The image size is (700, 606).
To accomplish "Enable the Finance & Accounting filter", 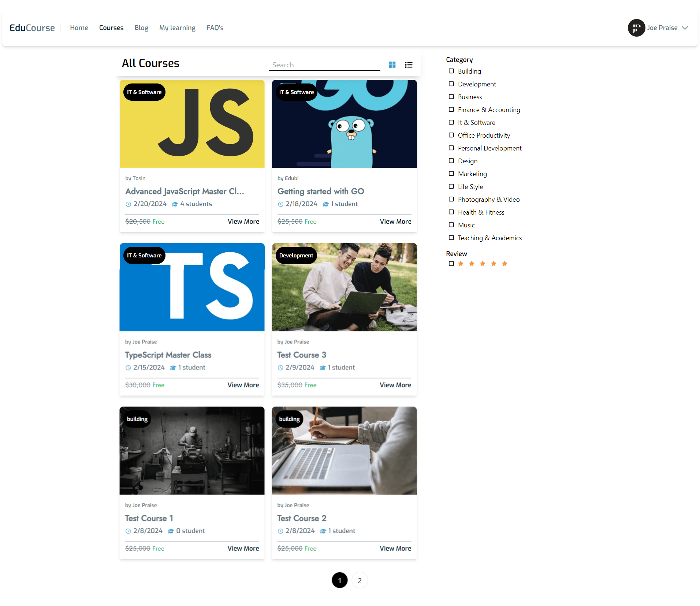I will (x=451, y=109).
